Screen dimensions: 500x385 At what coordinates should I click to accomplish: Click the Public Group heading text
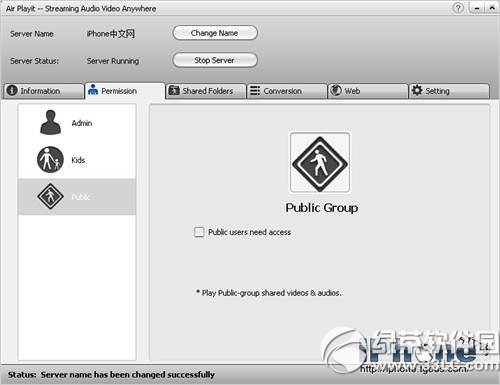322,208
